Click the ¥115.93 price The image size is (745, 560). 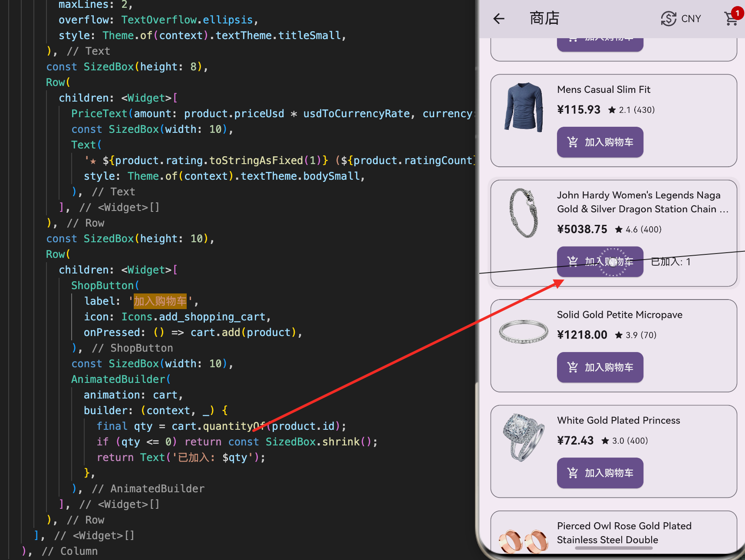coord(579,109)
